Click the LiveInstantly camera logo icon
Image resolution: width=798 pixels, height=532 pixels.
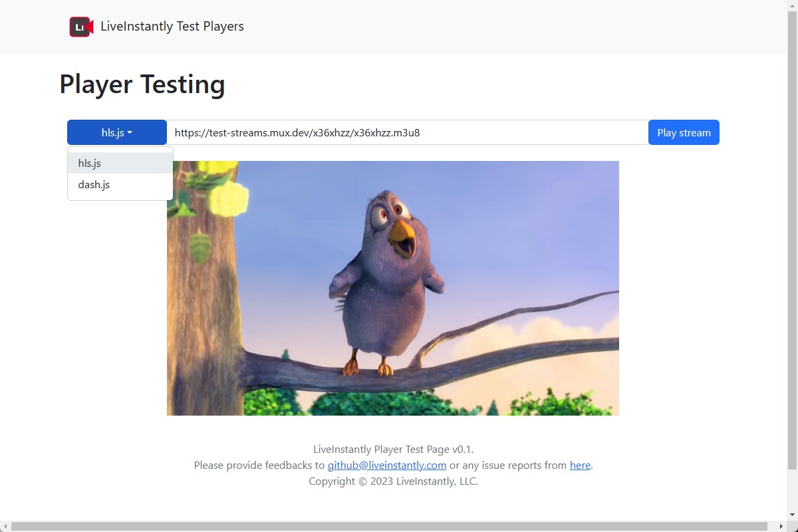pyautogui.click(x=80, y=27)
